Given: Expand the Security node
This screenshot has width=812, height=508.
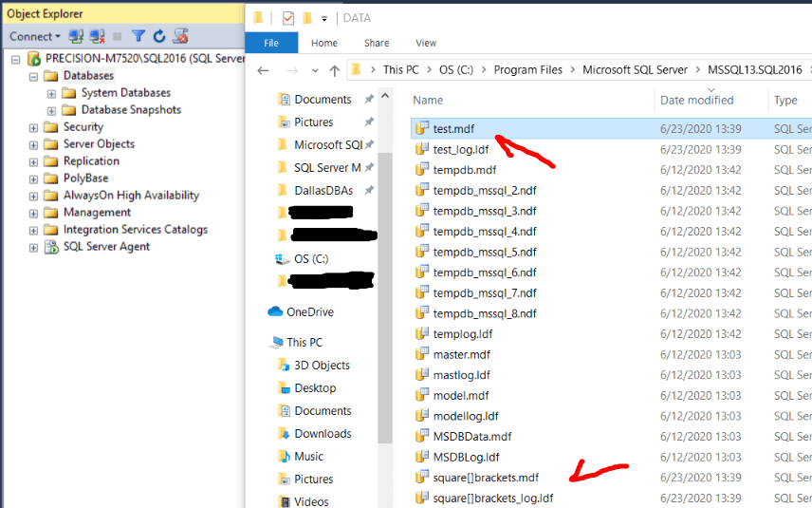Looking at the screenshot, I should point(33,128).
